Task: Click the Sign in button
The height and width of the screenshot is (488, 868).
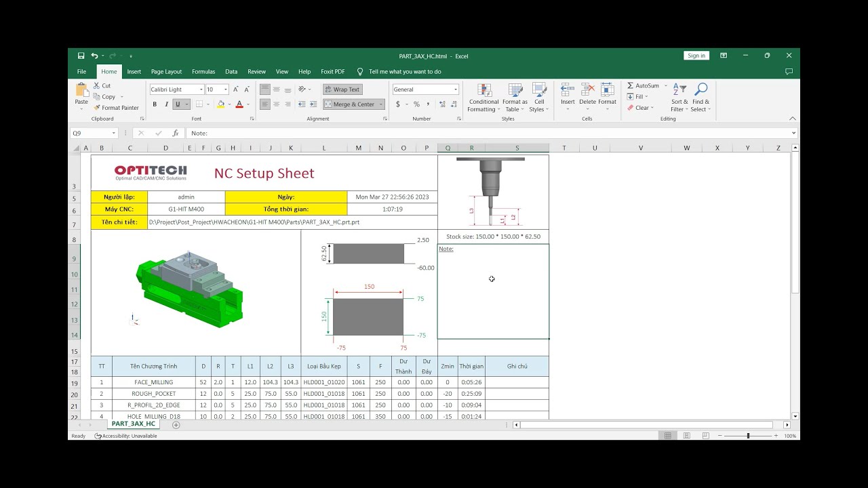Action: (x=696, y=56)
